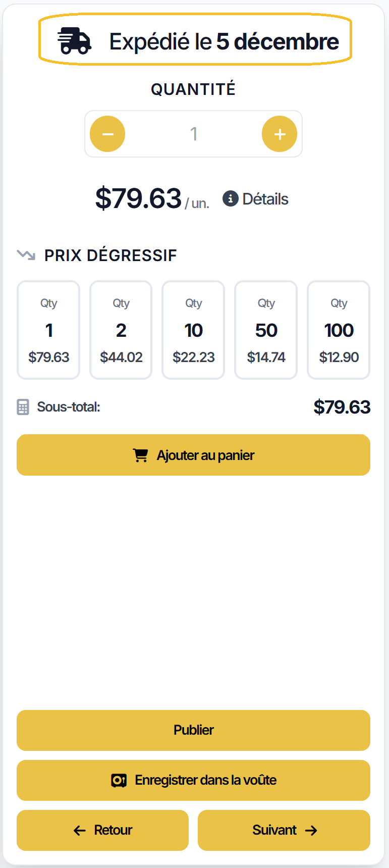The height and width of the screenshot is (868, 389).
Task: Click Ajouter au panier
Action: (x=193, y=454)
